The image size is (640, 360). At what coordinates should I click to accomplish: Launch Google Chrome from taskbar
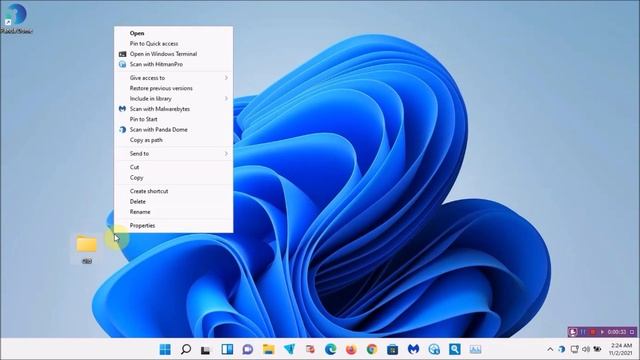pyautogui.click(x=372, y=349)
